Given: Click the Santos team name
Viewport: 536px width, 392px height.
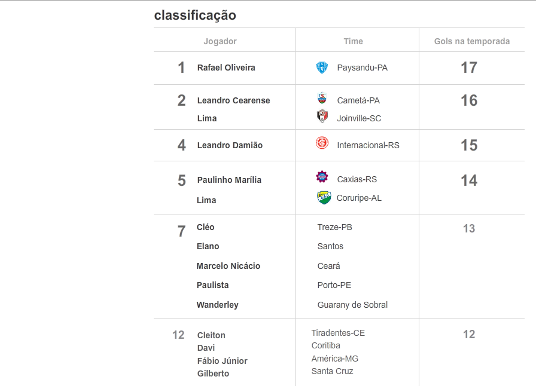Looking at the screenshot, I should point(330,246).
